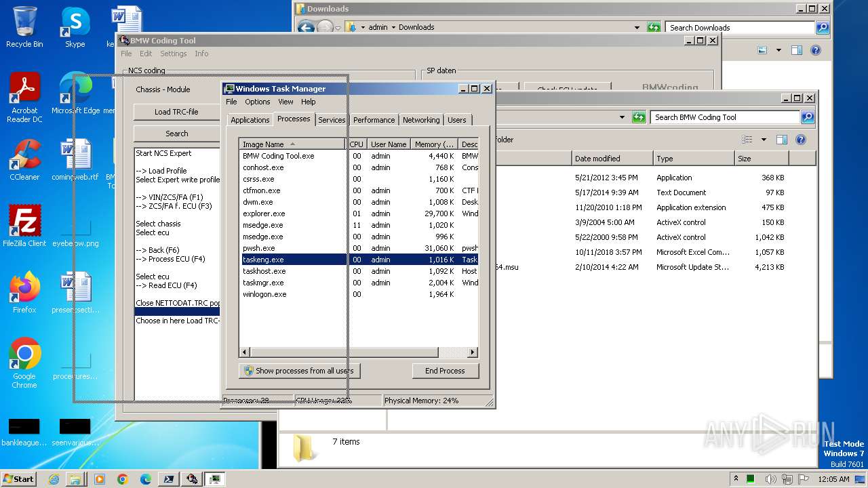The width and height of the screenshot is (868, 488).
Task: Click the Search BMW Coding Tool field
Action: tap(725, 117)
